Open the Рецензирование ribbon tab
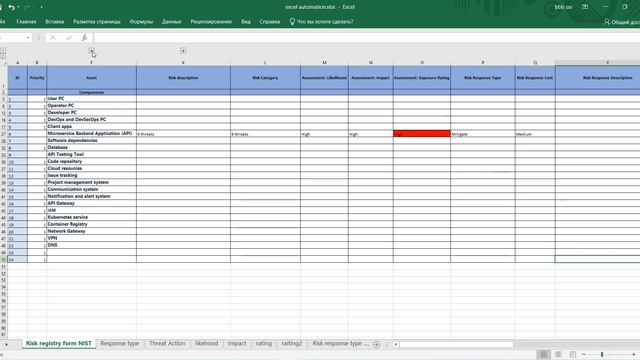Viewport: 640px width, 360px height. (x=211, y=22)
